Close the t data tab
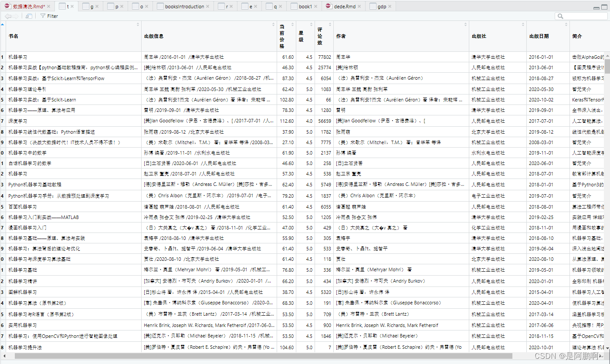 [x=72, y=7]
